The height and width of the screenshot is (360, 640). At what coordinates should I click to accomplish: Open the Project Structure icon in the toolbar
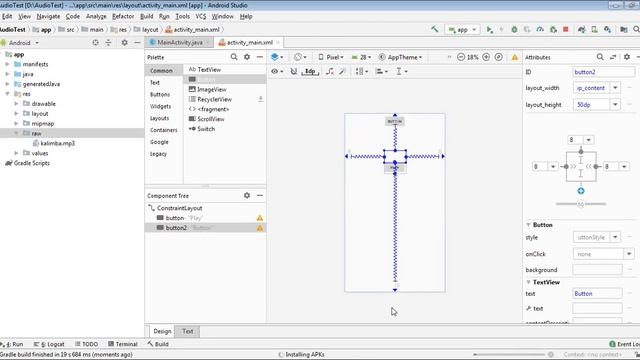tap(623, 29)
